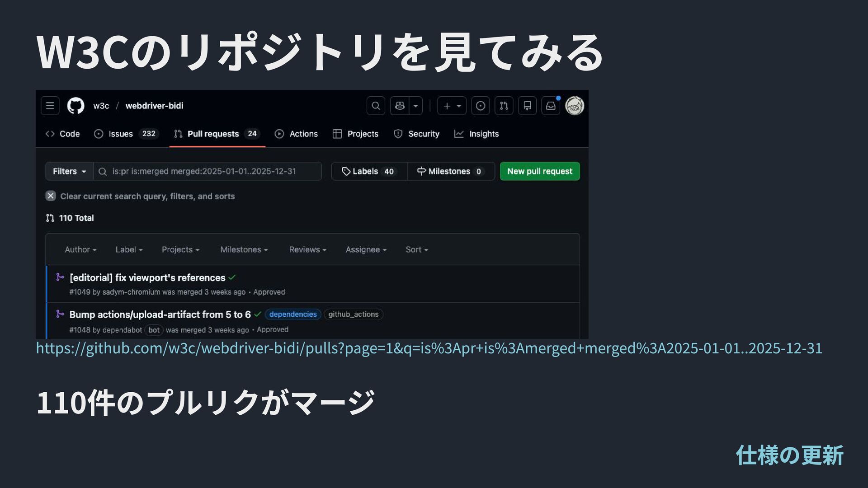Screen dimensions: 868x488
Task: Clear current search query and filters
Action: pos(51,196)
